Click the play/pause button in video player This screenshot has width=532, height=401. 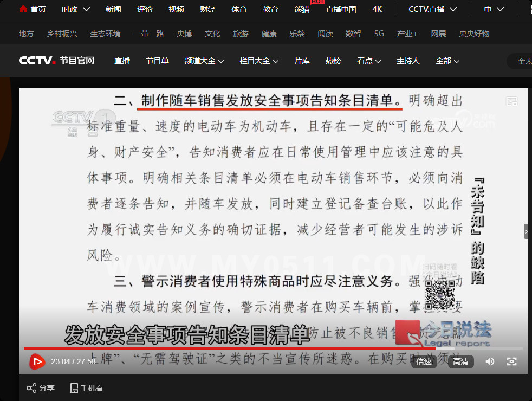click(x=37, y=361)
